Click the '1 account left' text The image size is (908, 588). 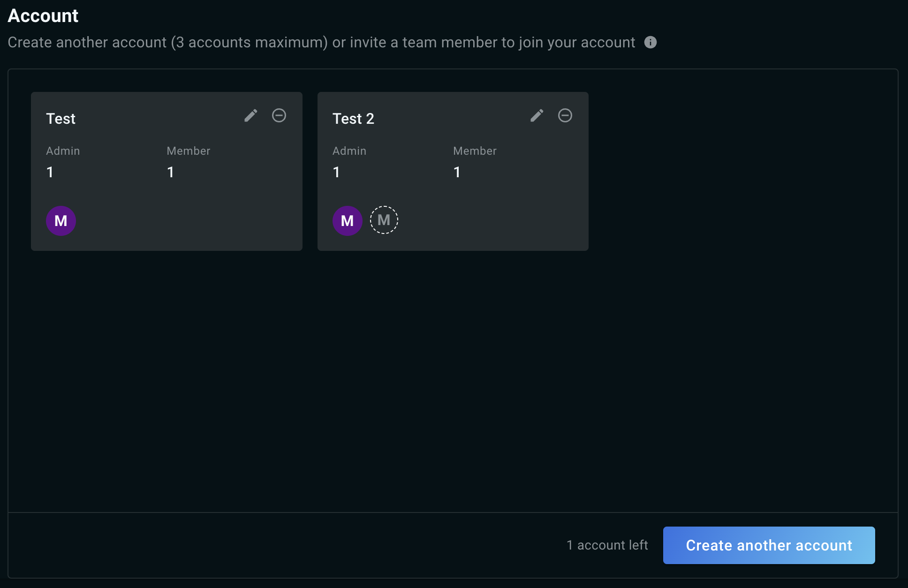click(607, 545)
